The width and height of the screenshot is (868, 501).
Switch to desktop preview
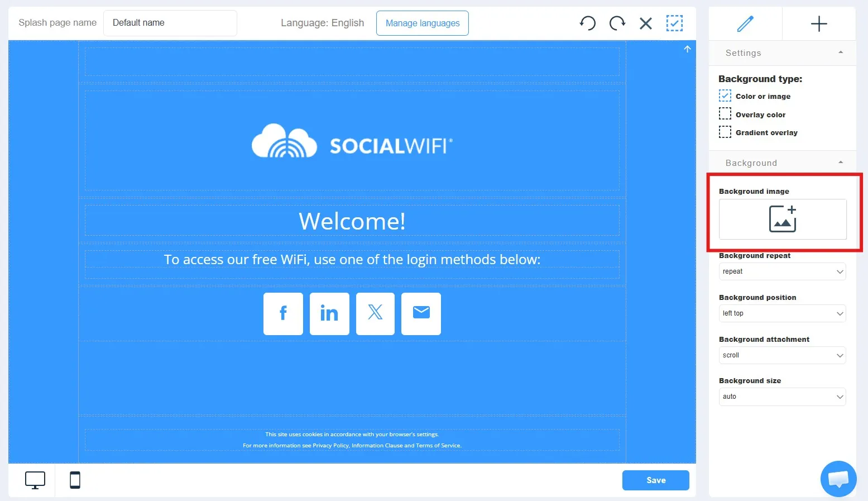35,480
